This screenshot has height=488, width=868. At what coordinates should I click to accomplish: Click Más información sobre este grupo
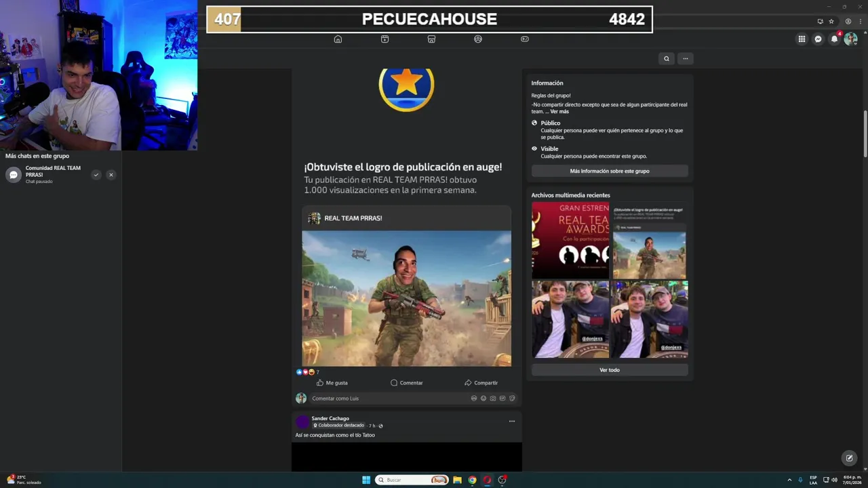point(610,171)
